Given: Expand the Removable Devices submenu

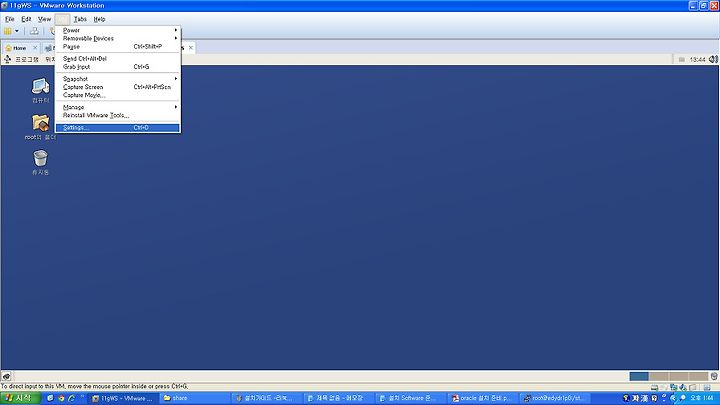Looking at the screenshot, I should (118, 39).
